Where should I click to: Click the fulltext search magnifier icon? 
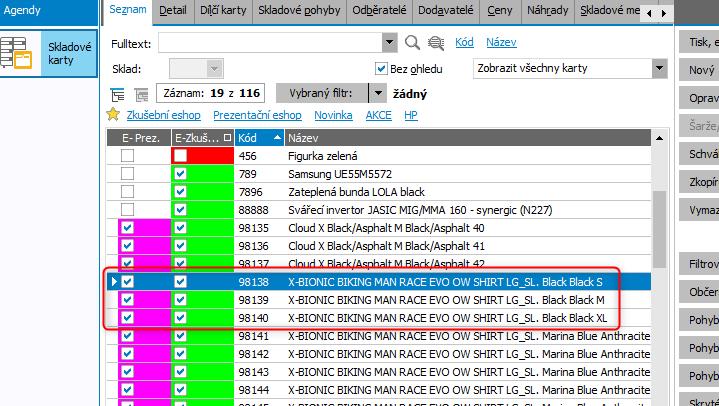tap(412, 43)
